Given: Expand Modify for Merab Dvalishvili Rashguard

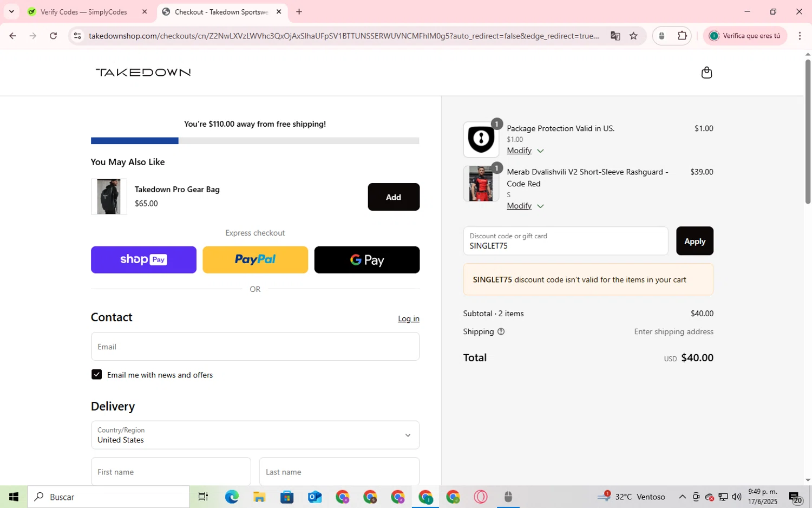Looking at the screenshot, I should [x=525, y=206].
